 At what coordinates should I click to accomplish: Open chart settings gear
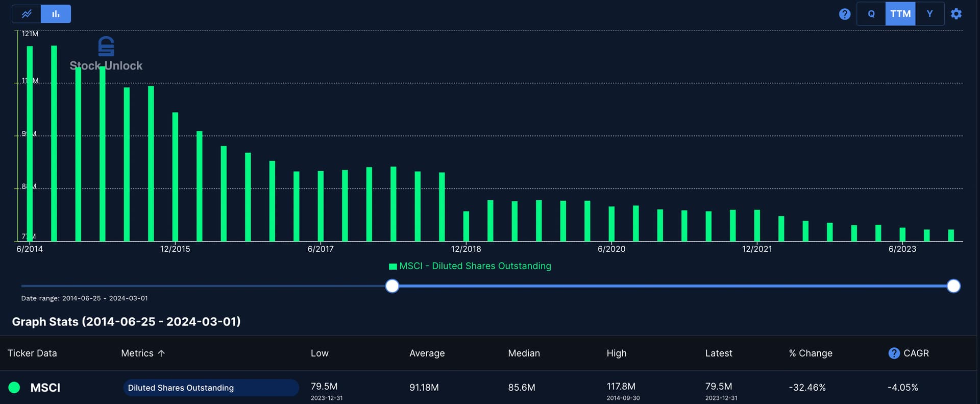(x=956, y=14)
